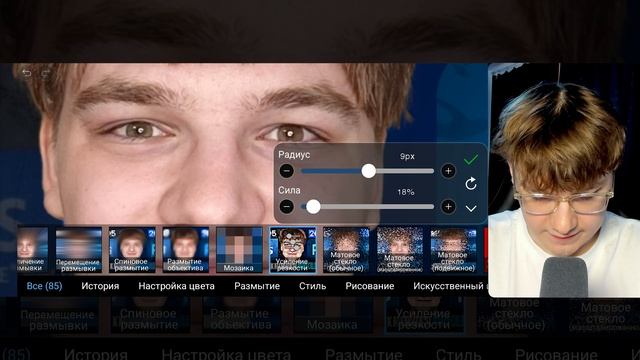Select the Мозаика effect thumbnail

tap(239, 250)
